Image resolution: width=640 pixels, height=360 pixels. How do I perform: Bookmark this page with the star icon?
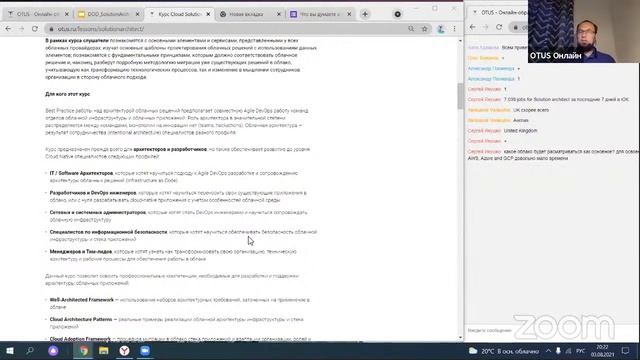(424, 29)
